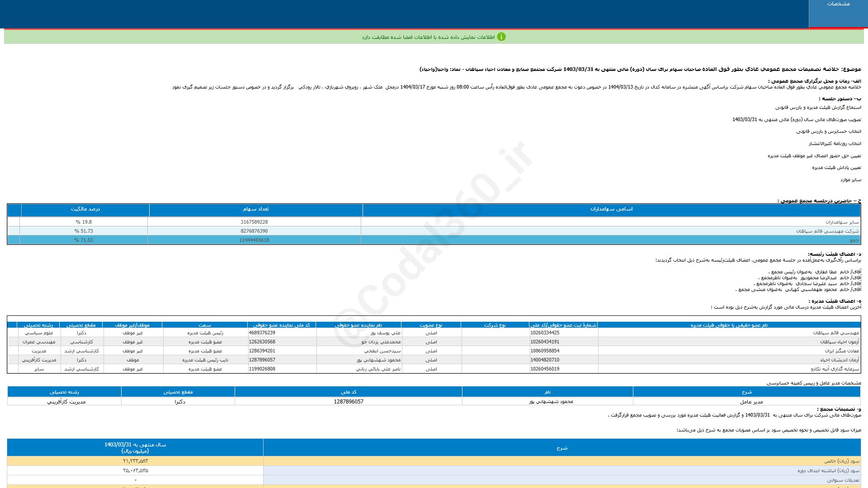Image resolution: width=868 pixels, height=488 pixels.
Task: Click registration number 10260456019
Action: pyautogui.click(x=545, y=369)
